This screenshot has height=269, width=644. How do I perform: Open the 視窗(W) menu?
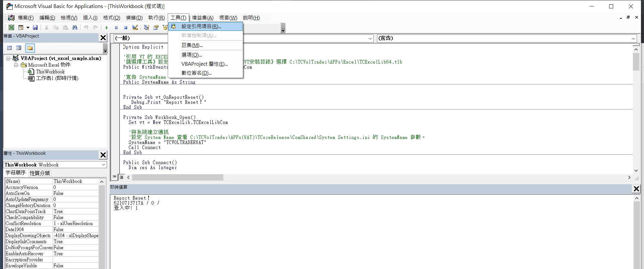[228, 18]
